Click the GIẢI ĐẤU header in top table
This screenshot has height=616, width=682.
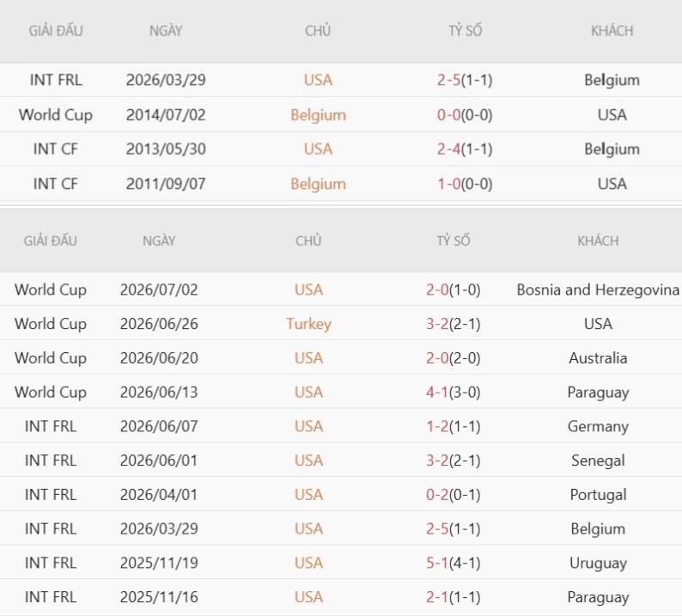tap(56, 31)
